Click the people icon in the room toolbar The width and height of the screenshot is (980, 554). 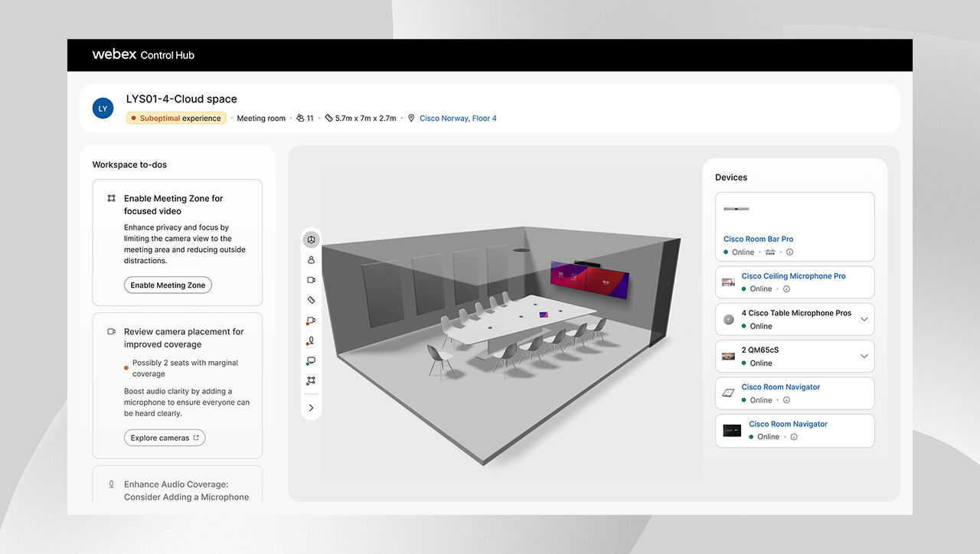(x=311, y=260)
